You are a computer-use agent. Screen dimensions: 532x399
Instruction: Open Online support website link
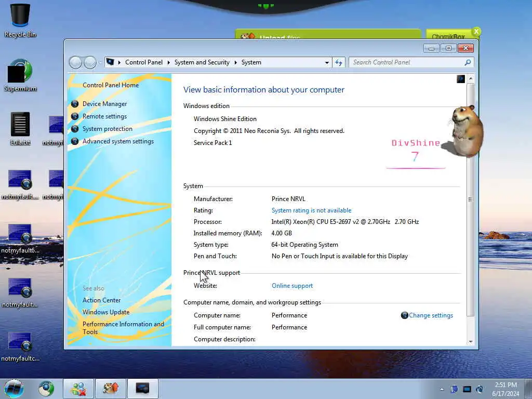[292, 286]
